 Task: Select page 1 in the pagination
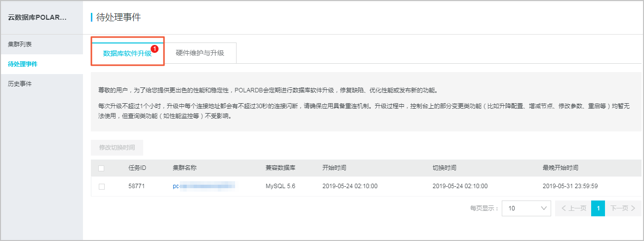(x=598, y=208)
